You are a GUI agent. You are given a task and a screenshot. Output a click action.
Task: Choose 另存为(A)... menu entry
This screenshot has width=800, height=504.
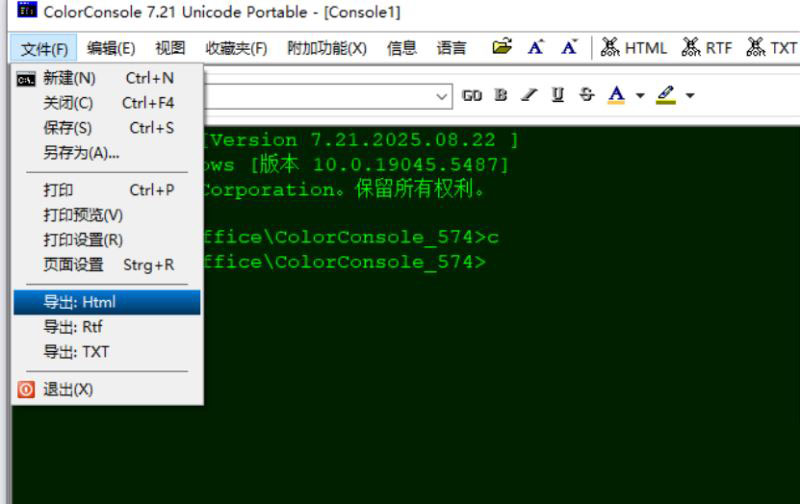click(x=107, y=153)
